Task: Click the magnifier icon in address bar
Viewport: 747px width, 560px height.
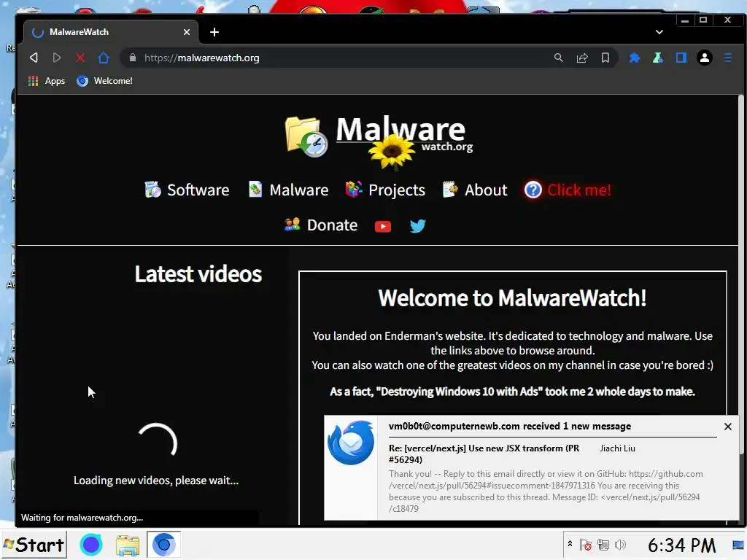Action: pyautogui.click(x=558, y=58)
